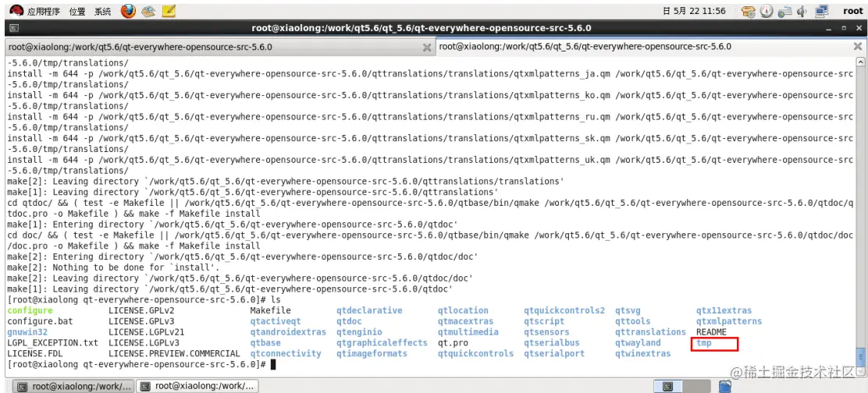
Task: Activate the second taskbar terminal window button
Action: click(x=197, y=386)
